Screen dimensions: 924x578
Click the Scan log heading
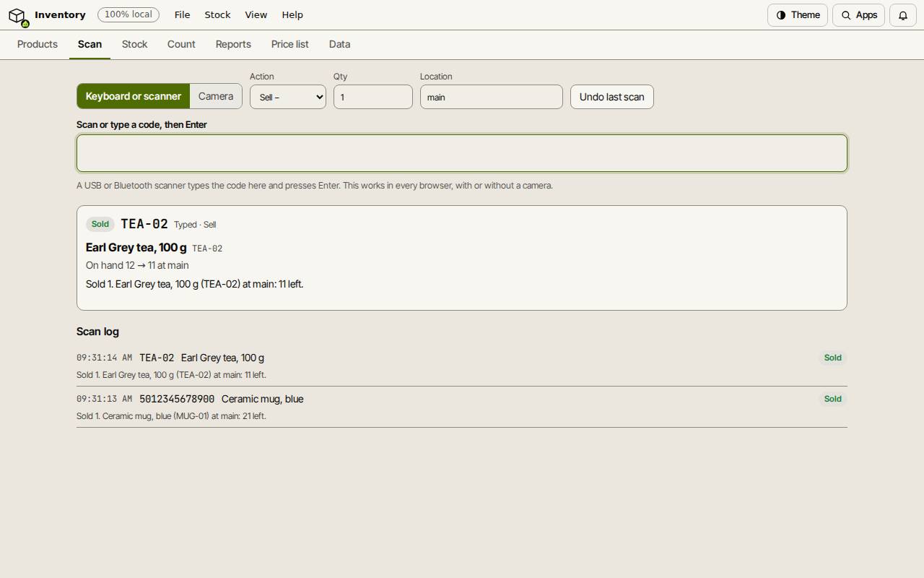click(x=97, y=332)
